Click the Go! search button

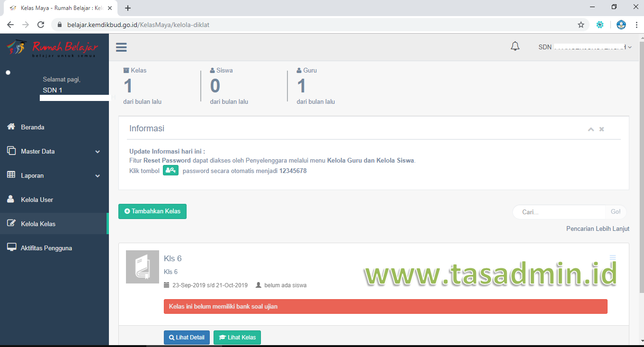coord(616,212)
